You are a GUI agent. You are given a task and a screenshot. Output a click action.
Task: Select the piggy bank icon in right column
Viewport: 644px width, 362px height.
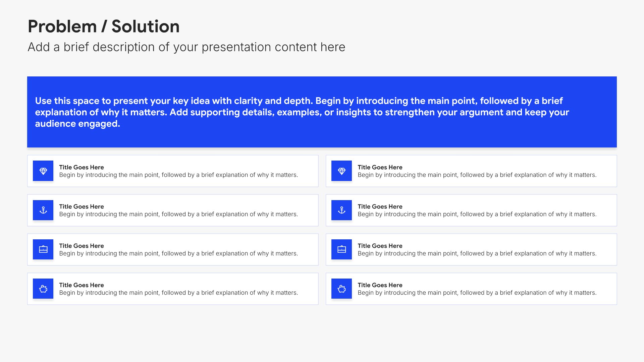(341, 289)
